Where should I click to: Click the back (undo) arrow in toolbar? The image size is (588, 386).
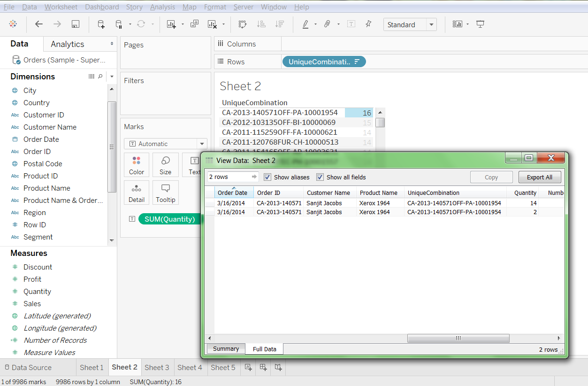point(39,24)
